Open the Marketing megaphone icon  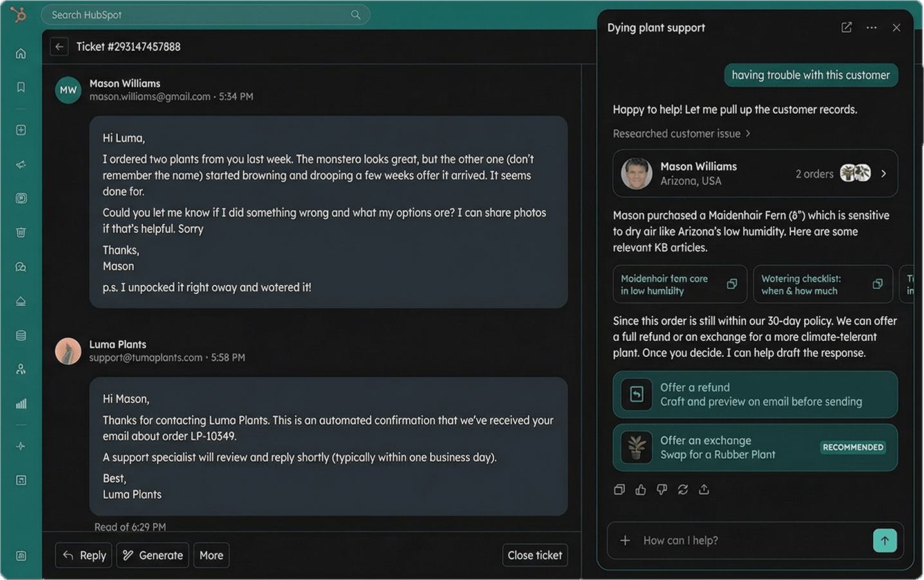click(x=20, y=164)
